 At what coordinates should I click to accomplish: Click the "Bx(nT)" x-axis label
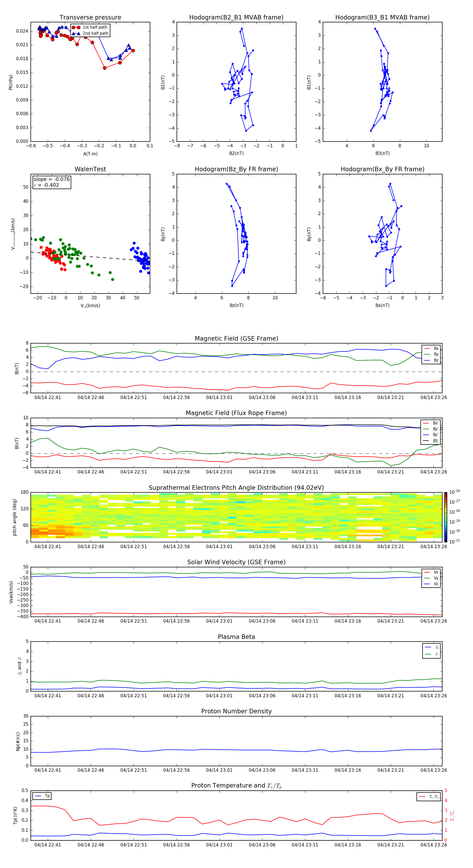coord(382,305)
